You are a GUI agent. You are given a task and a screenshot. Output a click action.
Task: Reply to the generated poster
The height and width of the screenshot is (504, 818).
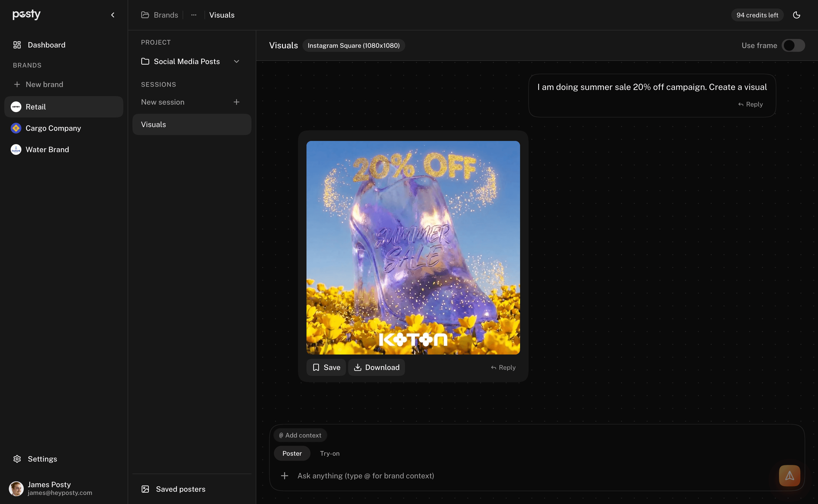tap(503, 367)
